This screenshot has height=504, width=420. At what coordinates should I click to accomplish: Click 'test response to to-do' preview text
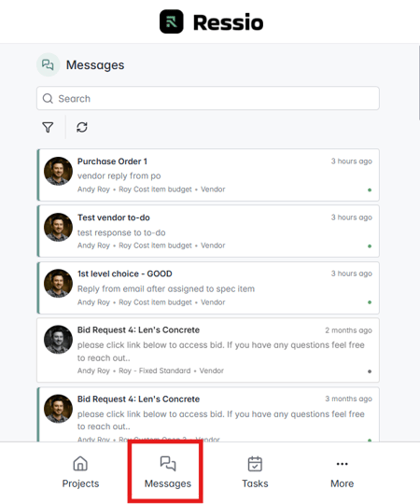point(121,232)
